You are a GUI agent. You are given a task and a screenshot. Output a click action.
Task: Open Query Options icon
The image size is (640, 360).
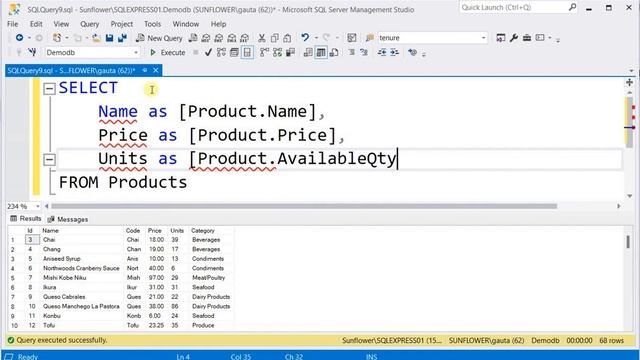(234, 52)
